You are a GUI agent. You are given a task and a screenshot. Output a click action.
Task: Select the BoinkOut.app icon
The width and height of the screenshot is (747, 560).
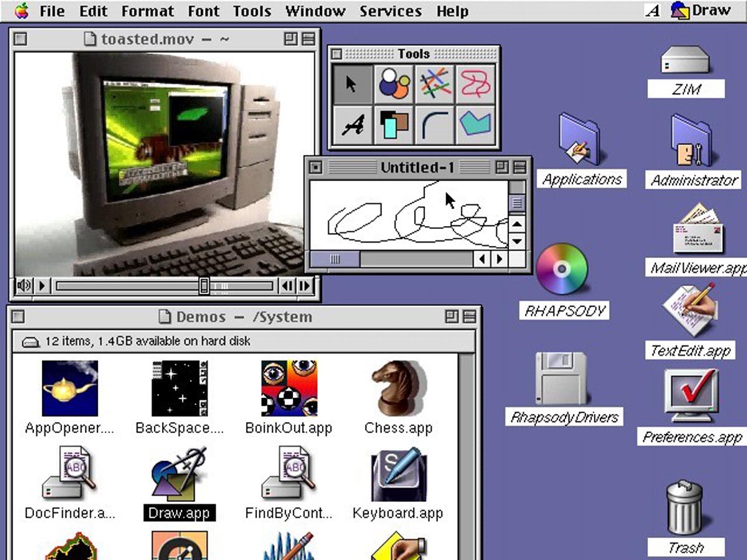click(289, 388)
